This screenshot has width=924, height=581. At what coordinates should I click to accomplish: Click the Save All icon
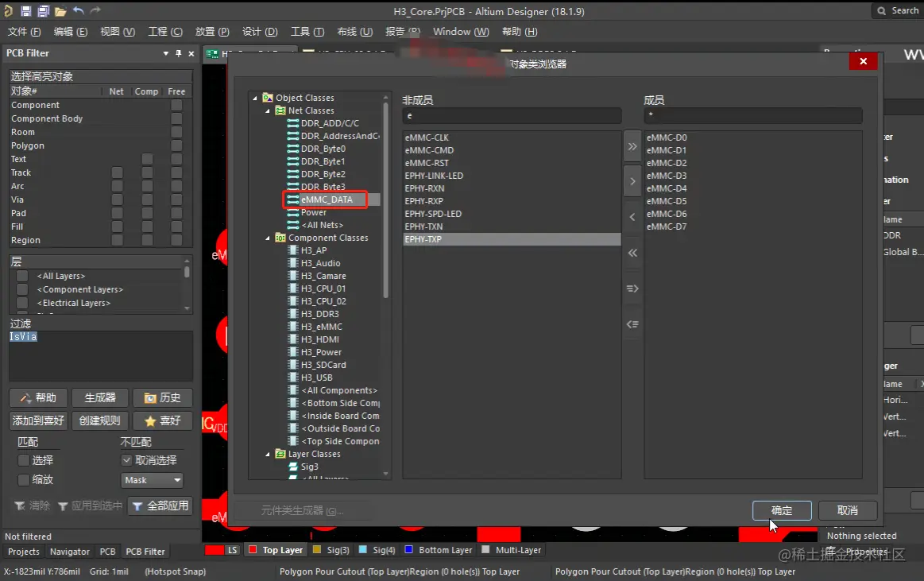click(x=43, y=10)
